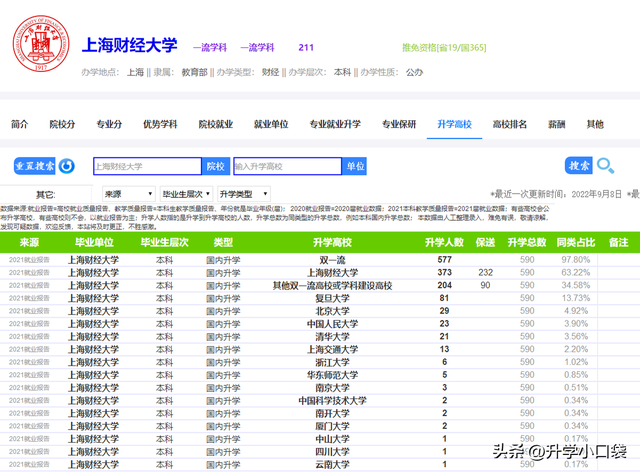
Task: Open the 专业保研 tab
Action: 399,124
